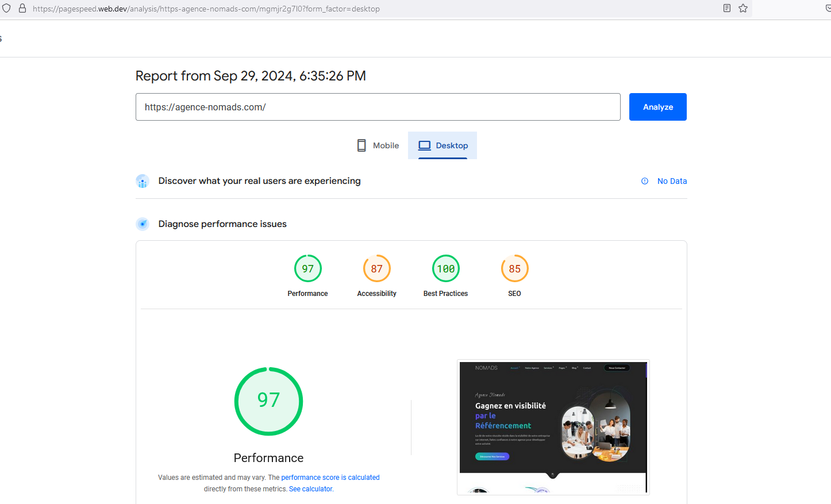The height and width of the screenshot is (504, 831).
Task: Click the real users experience icon
Action: [143, 181]
